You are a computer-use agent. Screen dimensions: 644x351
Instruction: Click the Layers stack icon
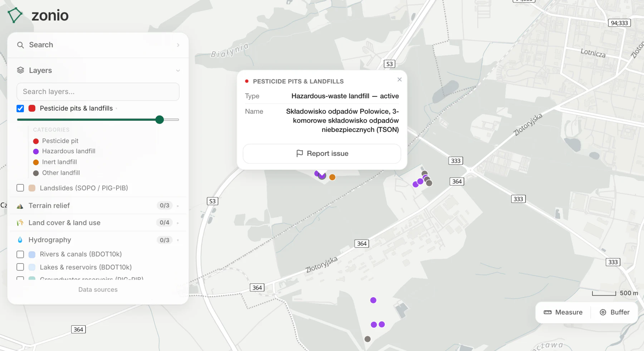click(x=20, y=70)
